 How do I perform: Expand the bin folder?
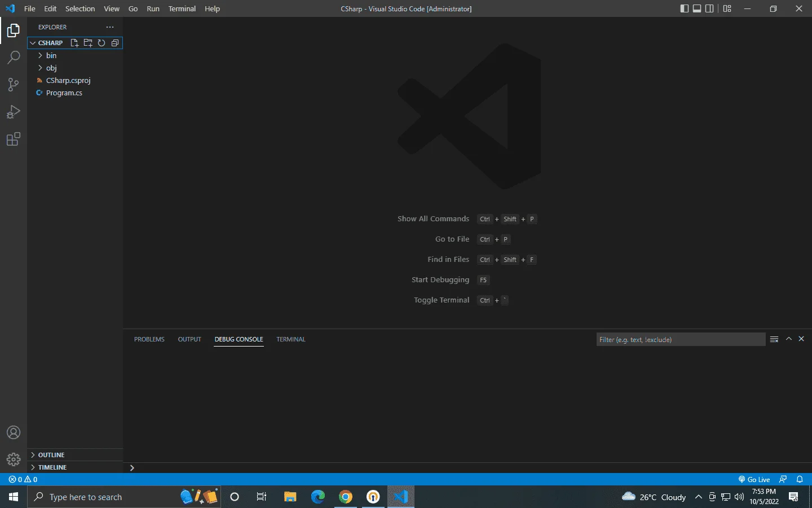tap(75, 55)
